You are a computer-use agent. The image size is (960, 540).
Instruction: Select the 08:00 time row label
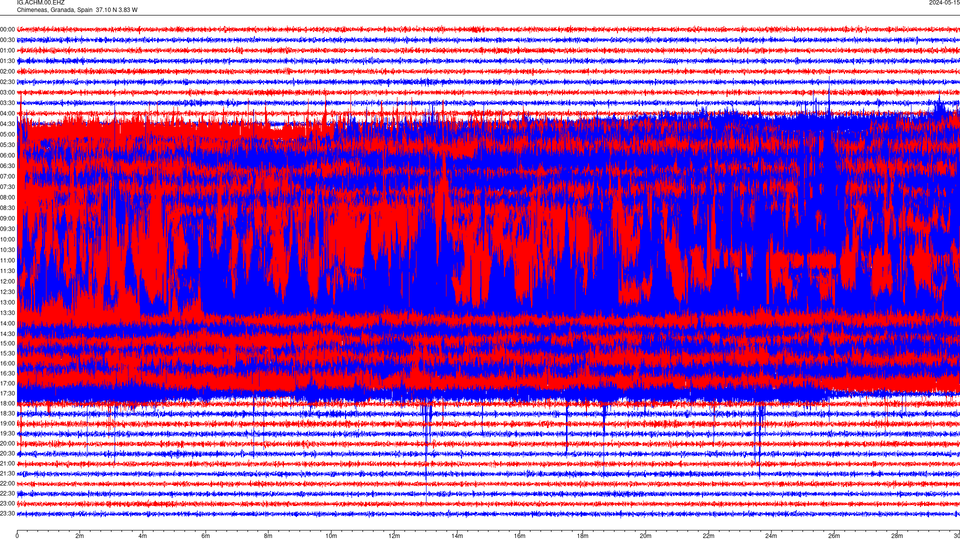7,197
